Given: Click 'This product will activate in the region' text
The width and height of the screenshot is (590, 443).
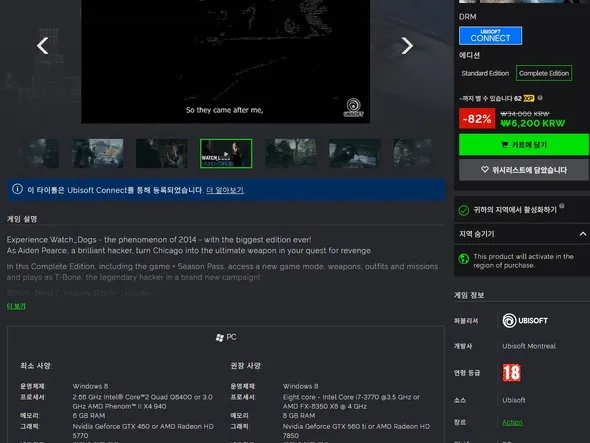Looking at the screenshot, I should coord(523,261).
